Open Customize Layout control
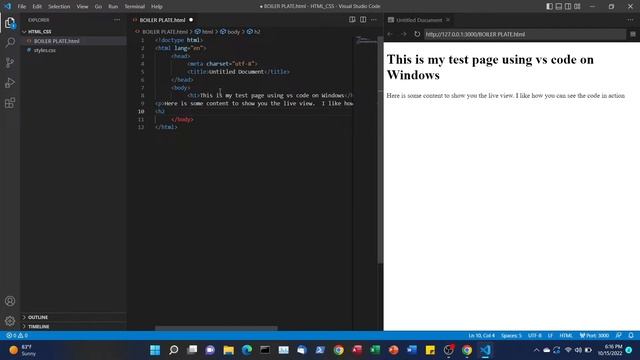The image size is (640, 360). pyautogui.click(x=577, y=6)
